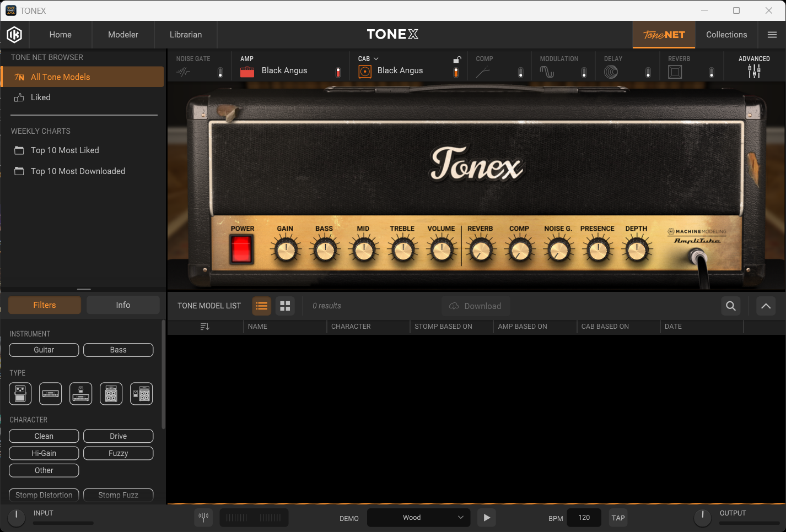This screenshot has width=786, height=532.
Task: Open the CAB dropdown arrow
Action: [376, 59]
